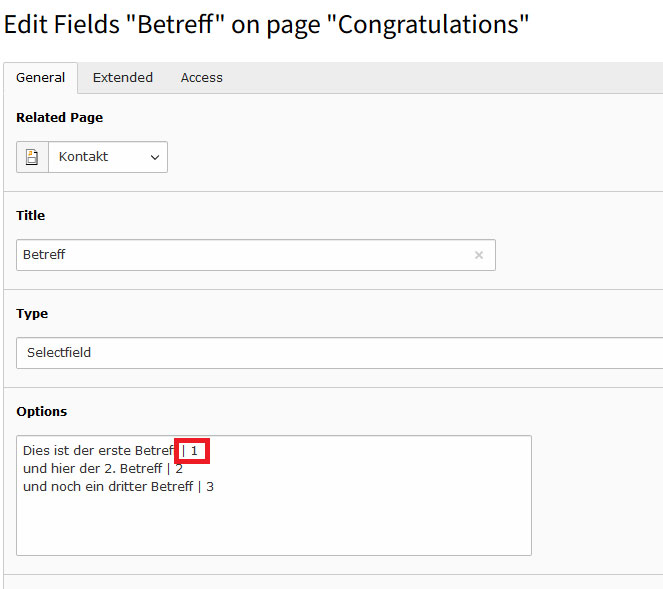Image resolution: width=663 pixels, height=589 pixels.
Task: Click the "und hier der 2. Betreff" line
Action: click(92, 468)
